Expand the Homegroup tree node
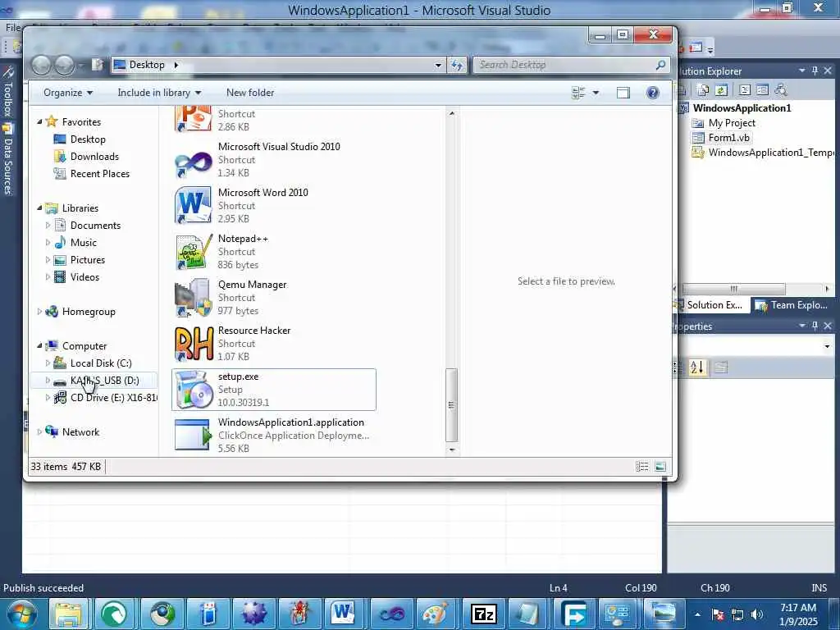Image resolution: width=840 pixels, height=630 pixels. (39, 312)
